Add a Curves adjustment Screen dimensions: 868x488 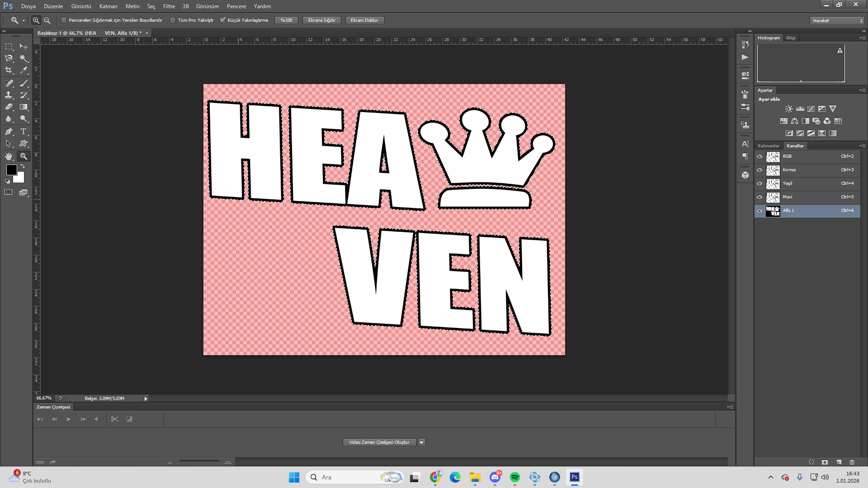(811, 109)
